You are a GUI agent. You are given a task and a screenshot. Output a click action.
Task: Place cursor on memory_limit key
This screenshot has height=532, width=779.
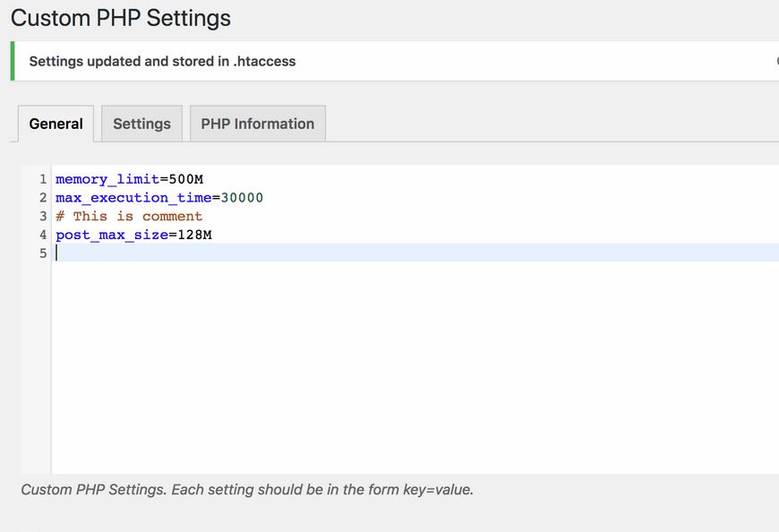[x=107, y=179]
